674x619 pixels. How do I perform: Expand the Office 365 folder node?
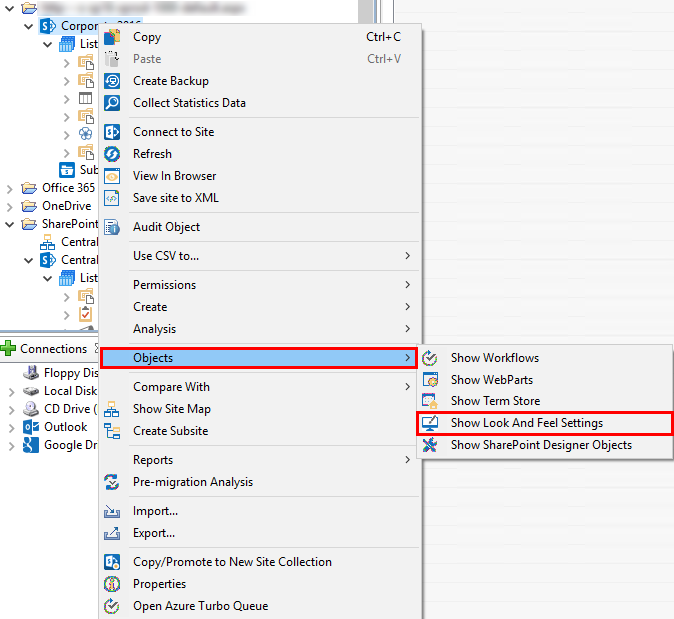coord(10,189)
